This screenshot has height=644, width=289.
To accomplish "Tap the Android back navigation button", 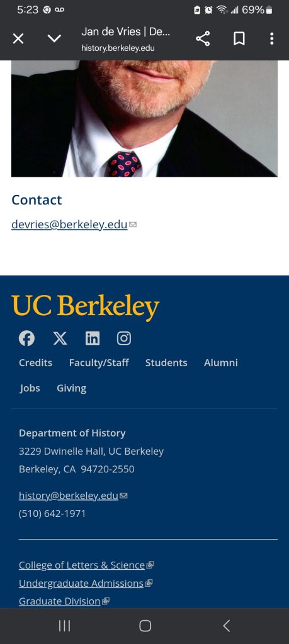I will (226, 626).
